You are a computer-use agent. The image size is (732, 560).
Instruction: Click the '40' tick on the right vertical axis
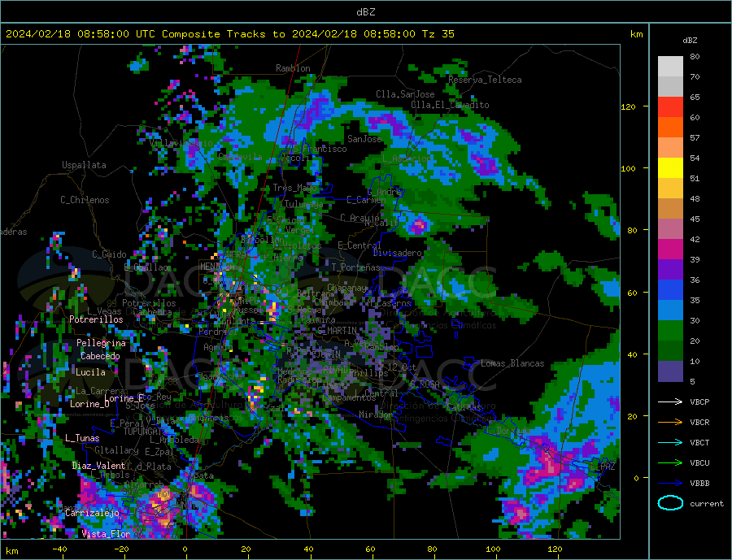632,354
